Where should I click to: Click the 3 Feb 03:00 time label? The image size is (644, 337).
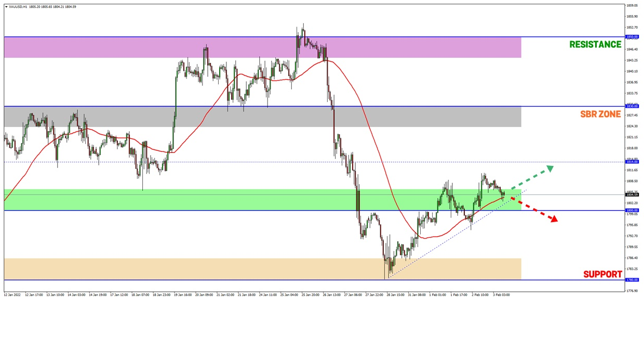(x=501, y=294)
